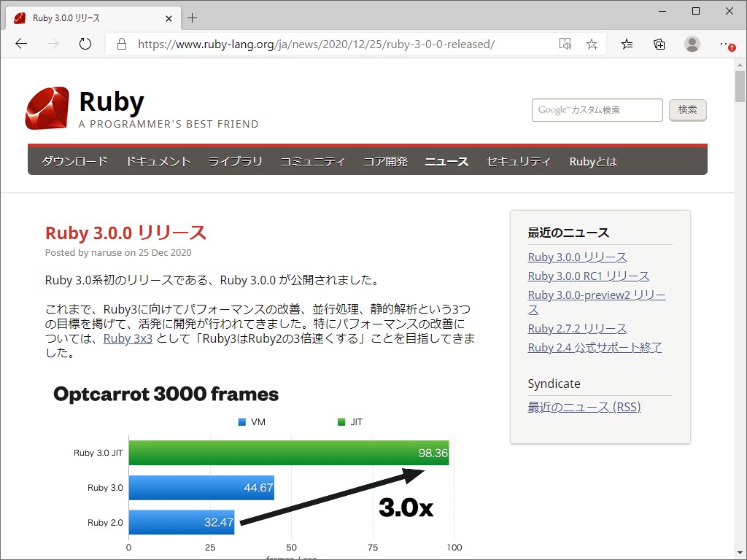Image resolution: width=747 pixels, height=560 pixels.
Task: Select ダウンロード in the navigation bar
Action: pyautogui.click(x=74, y=161)
